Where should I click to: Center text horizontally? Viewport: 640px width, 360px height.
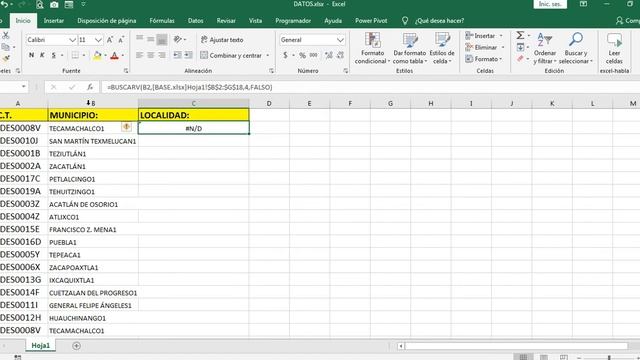[x=151, y=55]
